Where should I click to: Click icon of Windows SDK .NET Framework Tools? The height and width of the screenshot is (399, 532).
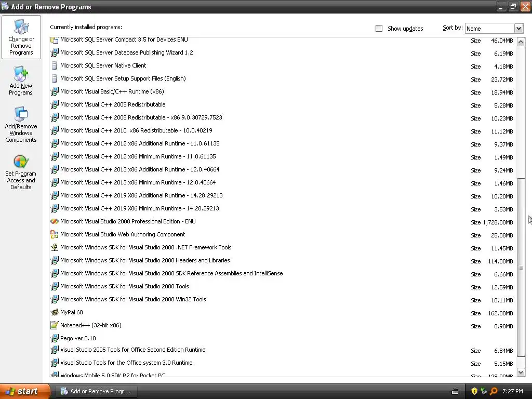tap(54, 247)
